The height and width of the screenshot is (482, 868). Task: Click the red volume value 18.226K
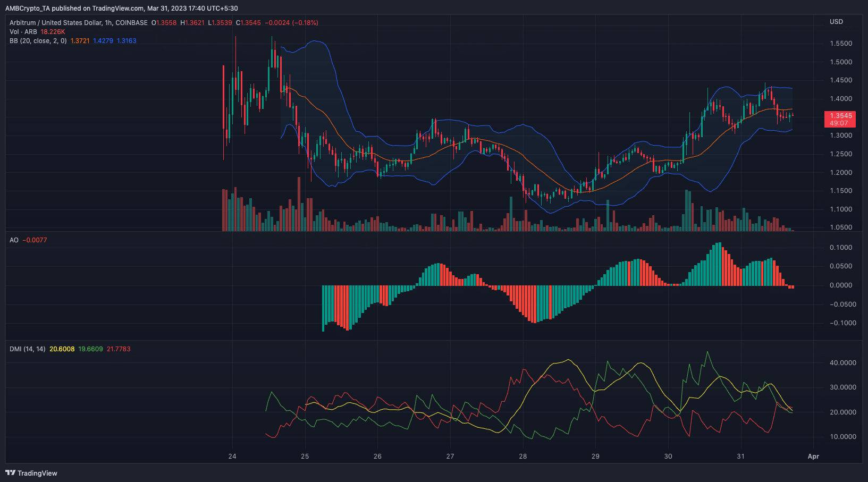point(53,31)
